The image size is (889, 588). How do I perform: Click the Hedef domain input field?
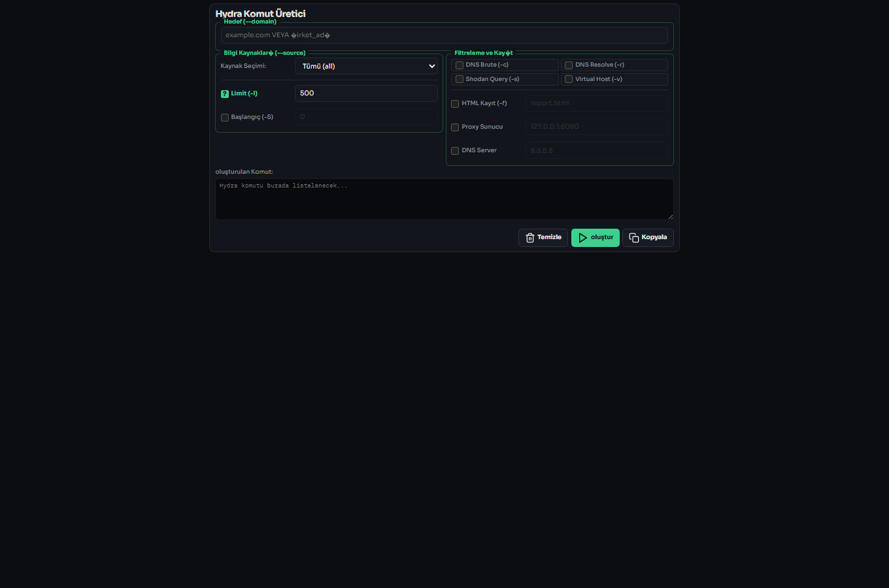tap(444, 35)
